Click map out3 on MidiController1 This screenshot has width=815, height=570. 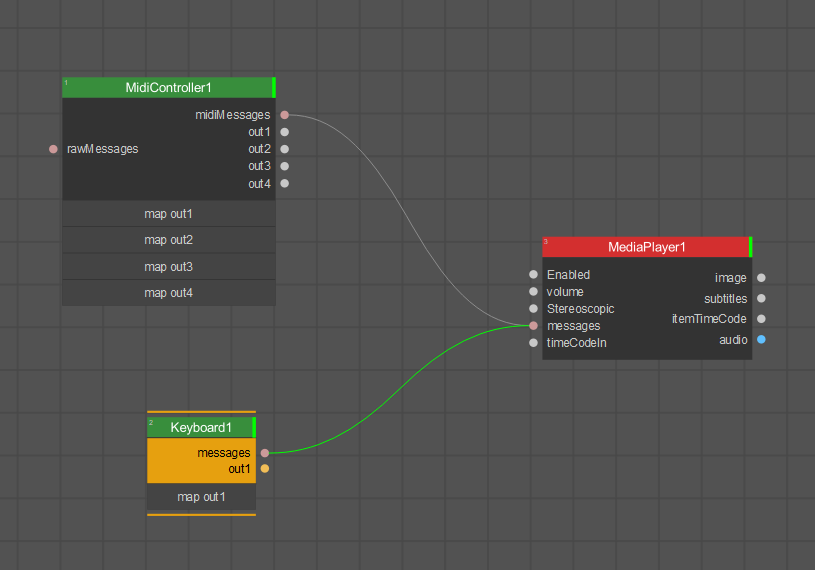(168, 267)
